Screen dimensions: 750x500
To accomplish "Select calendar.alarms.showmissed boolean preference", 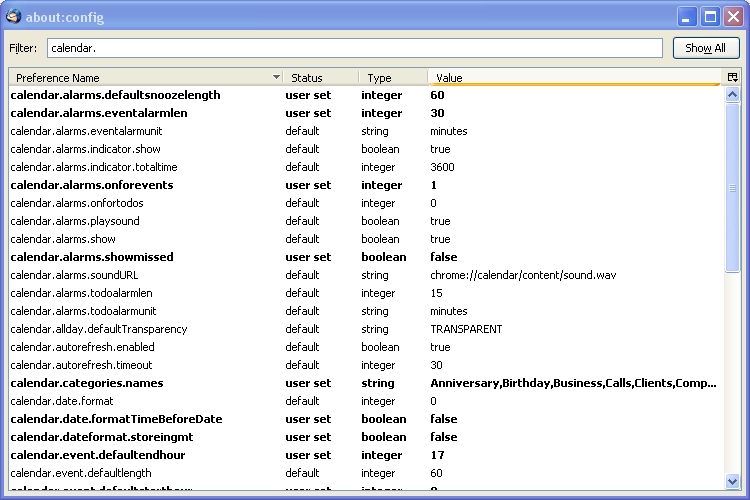I will pyautogui.click(x=92, y=257).
